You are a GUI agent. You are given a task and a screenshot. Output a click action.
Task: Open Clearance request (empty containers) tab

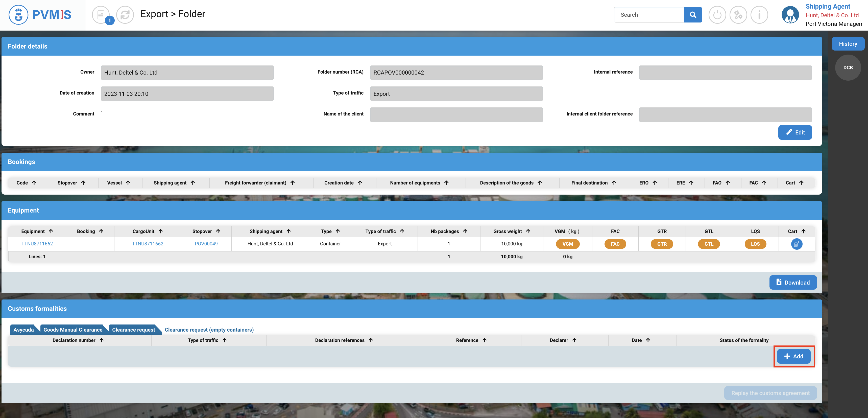[x=209, y=330]
